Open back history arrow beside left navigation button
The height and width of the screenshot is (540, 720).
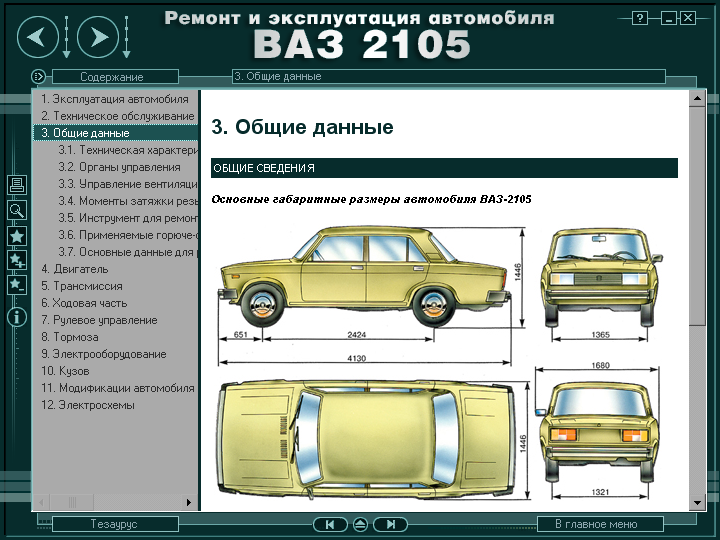[67, 37]
